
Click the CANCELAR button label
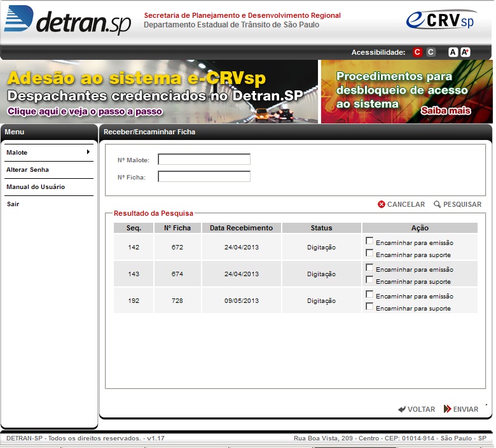click(406, 204)
